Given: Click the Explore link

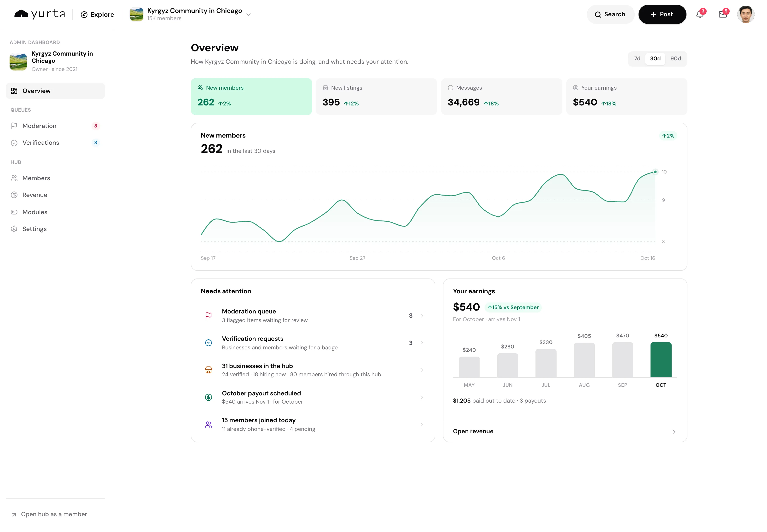Looking at the screenshot, I should (97, 14).
